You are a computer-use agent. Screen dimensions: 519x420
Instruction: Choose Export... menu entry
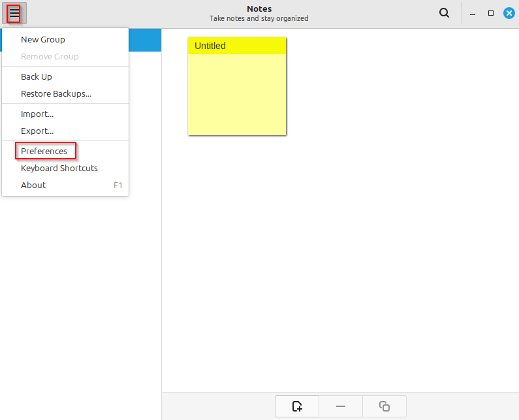click(x=65, y=131)
